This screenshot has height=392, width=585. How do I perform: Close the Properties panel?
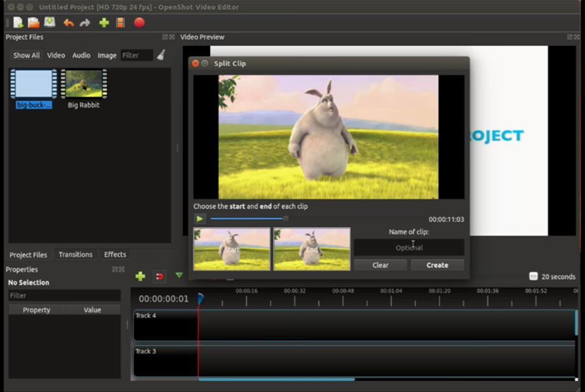point(121,269)
